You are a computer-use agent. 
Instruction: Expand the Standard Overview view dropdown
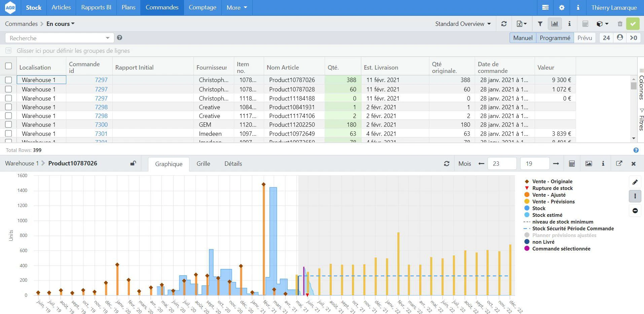pyautogui.click(x=463, y=24)
